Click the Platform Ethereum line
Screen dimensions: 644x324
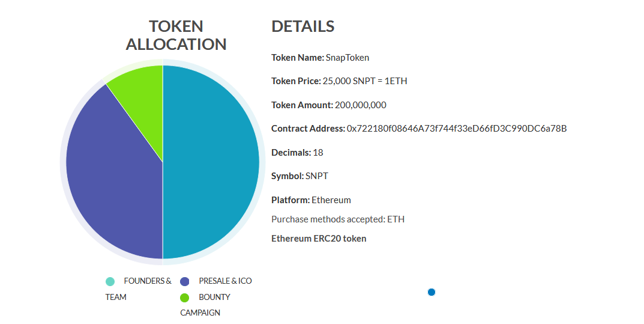pos(311,200)
